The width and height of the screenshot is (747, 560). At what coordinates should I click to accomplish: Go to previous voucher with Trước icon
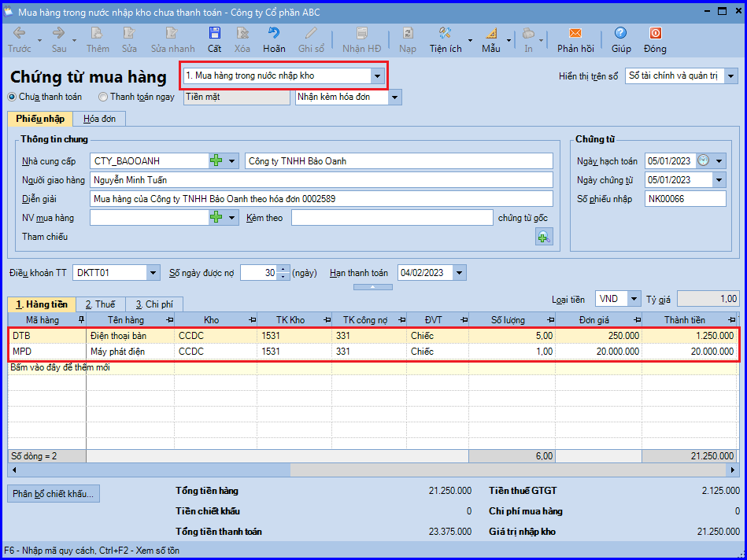tap(19, 33)
